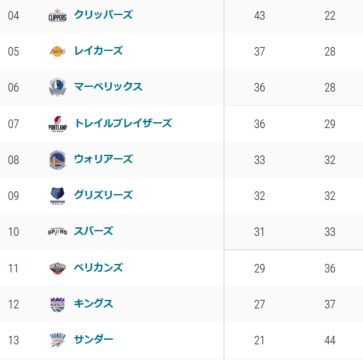363x360 pixels.
Task: Click the Clippers team logo
Action: (x=57, y=16)
